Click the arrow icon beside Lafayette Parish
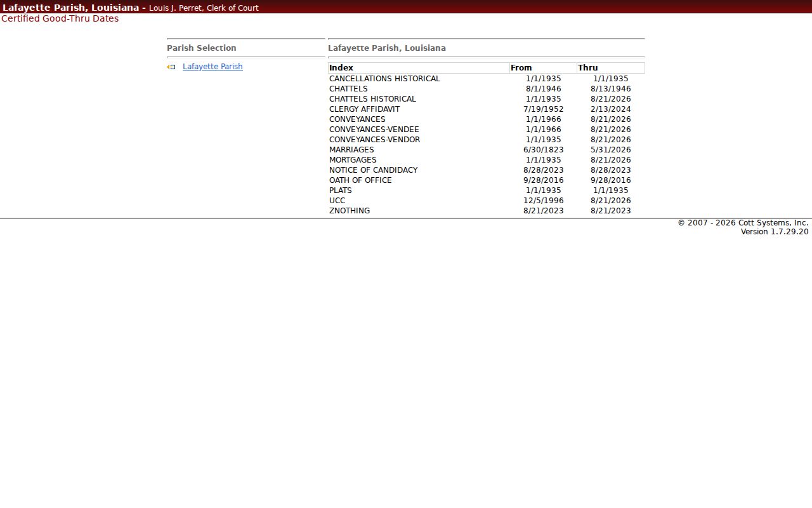The height and width of the screenshot is (508, 812). (171, 67)
